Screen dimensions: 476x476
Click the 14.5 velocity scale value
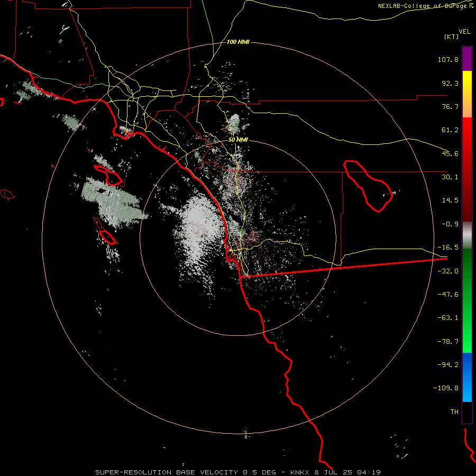click(x=450, y=200)
